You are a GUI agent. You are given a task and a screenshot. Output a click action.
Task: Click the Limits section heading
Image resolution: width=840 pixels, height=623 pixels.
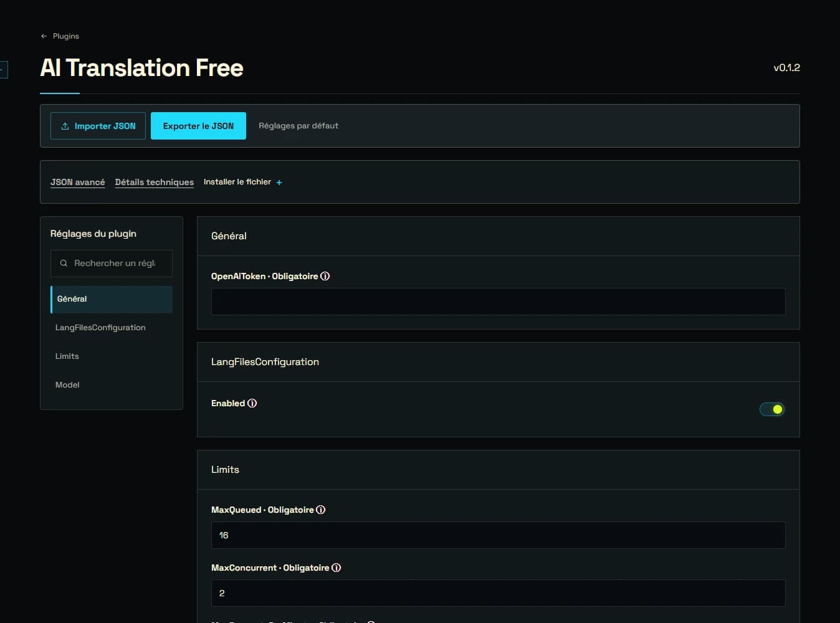coord(225,470)
